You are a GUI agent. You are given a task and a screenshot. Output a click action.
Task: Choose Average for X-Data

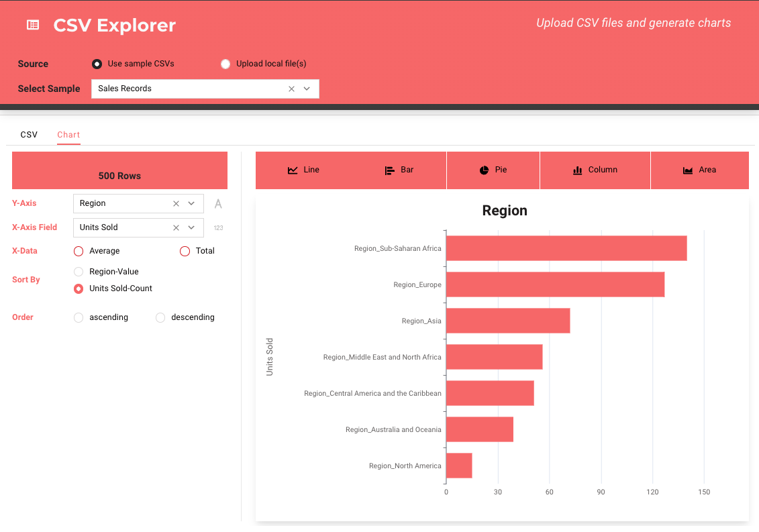[x=79, y=251]
